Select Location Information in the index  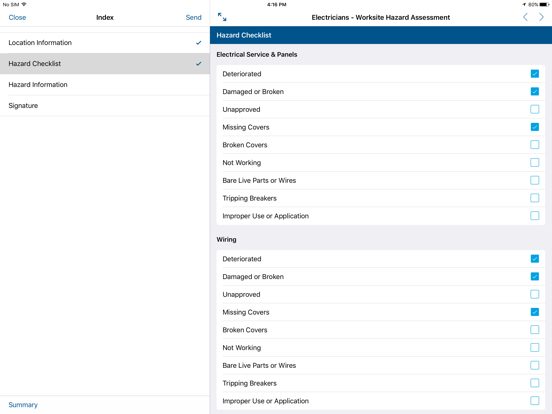(x=105, y=43)
